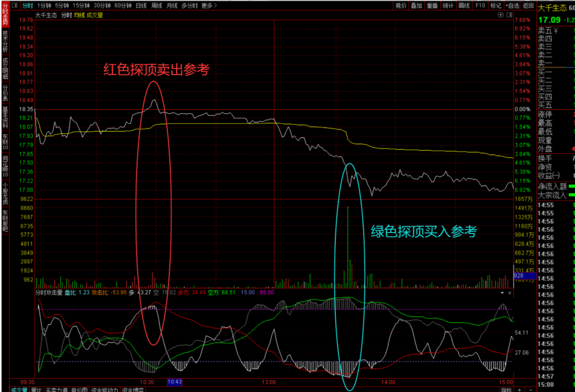Click the yellow 成交量 legend label
This screenshot has width=575, height=392.
[95, 15]
